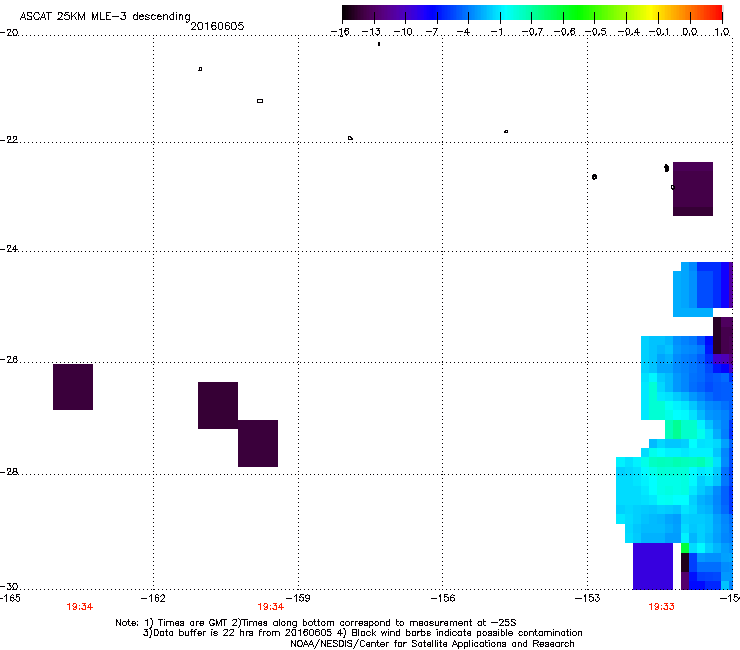Click the red "19:33" time label
The image size is (740, 650).
pos(661,607)
